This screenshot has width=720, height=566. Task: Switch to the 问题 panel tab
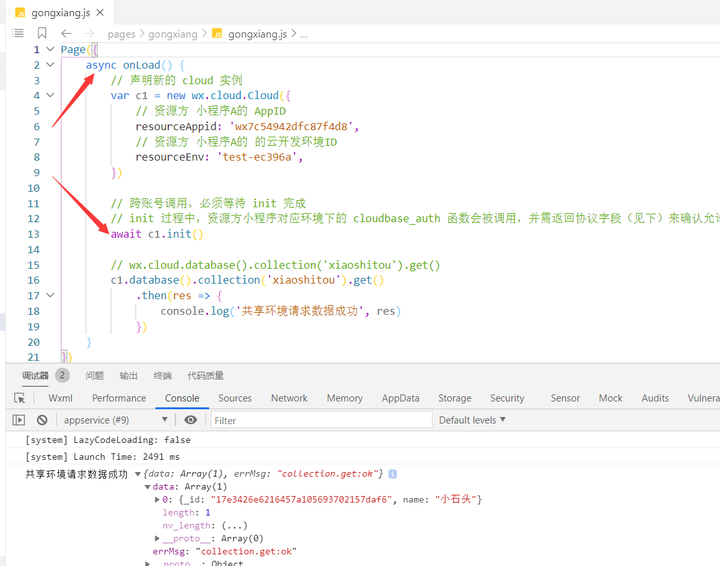(x=95, y=375)
